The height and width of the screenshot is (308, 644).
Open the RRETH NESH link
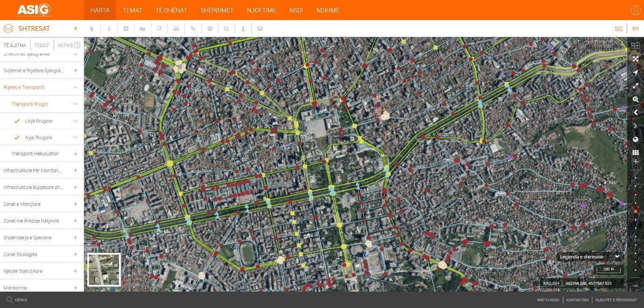pyautogui.click(x=547, y=300)
